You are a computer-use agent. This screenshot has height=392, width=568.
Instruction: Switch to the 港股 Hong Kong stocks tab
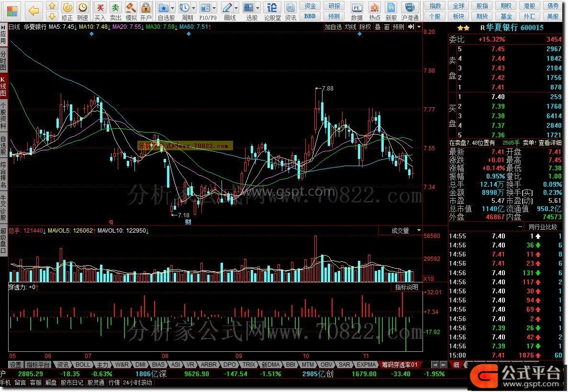point(529,6)
